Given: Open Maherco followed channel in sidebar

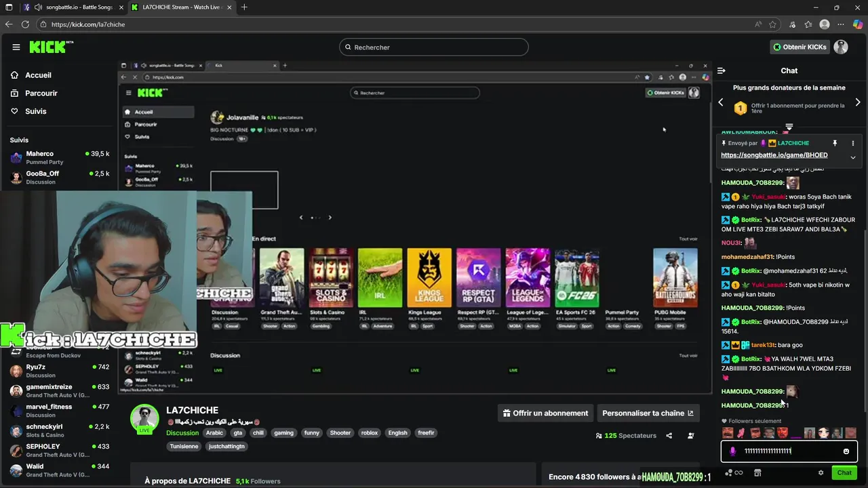Looking at the screenshot, I should [60, 158].
